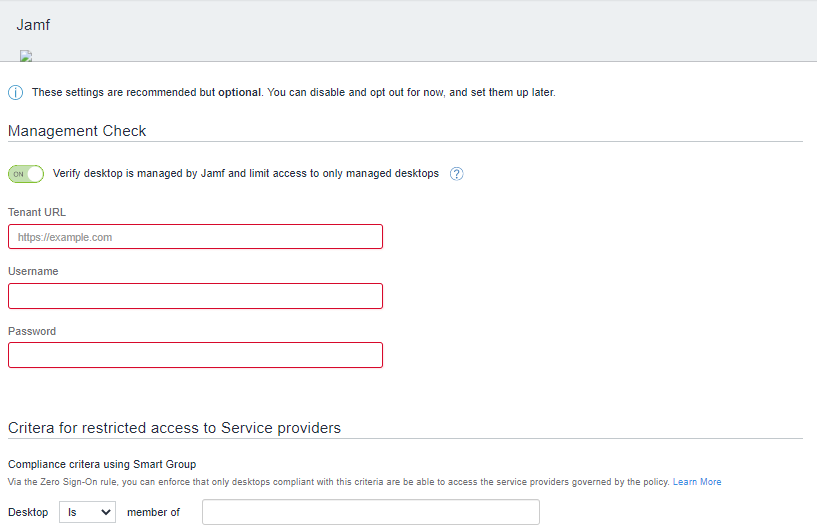
Task: Turn off the Management Check toggle
Action: point(26,174)
